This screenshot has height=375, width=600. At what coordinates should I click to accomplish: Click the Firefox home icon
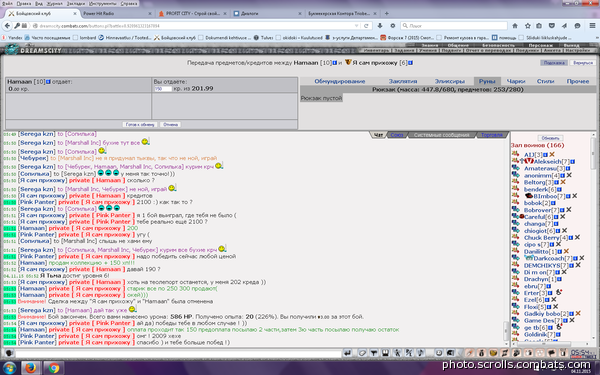point(515,26)
